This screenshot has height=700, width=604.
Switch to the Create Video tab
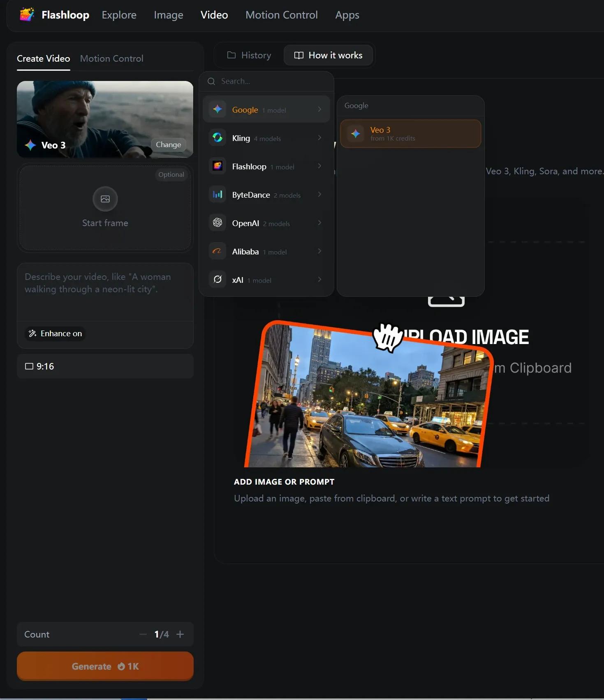[44, 59]
